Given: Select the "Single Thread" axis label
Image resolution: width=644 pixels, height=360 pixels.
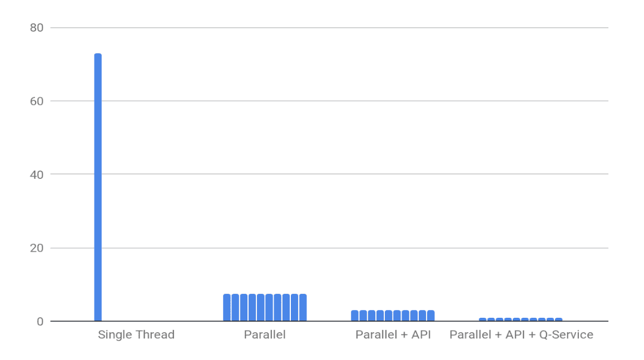Looking at the screenshot, I should coord(136,335).
